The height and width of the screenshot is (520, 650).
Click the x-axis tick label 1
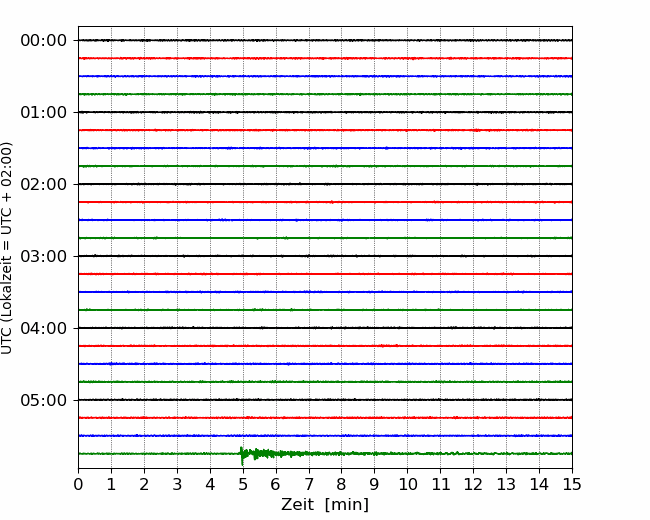pyautogui.click(x=111, y=484)
